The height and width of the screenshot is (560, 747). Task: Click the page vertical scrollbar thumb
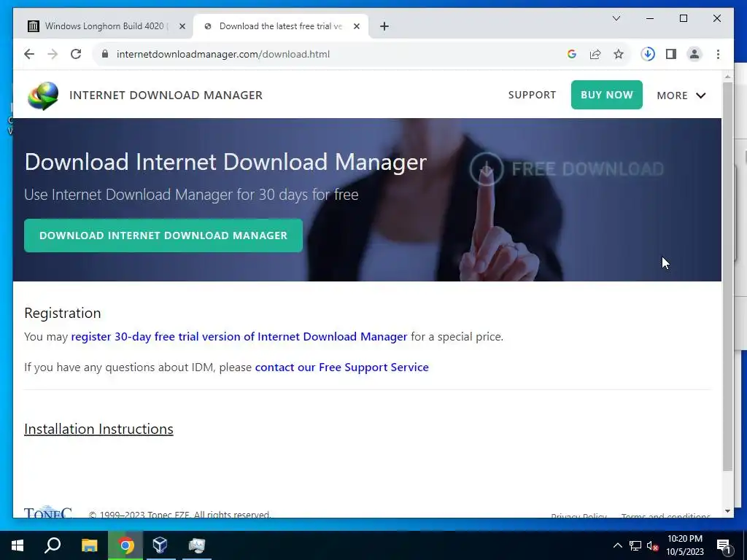(727, 276)
